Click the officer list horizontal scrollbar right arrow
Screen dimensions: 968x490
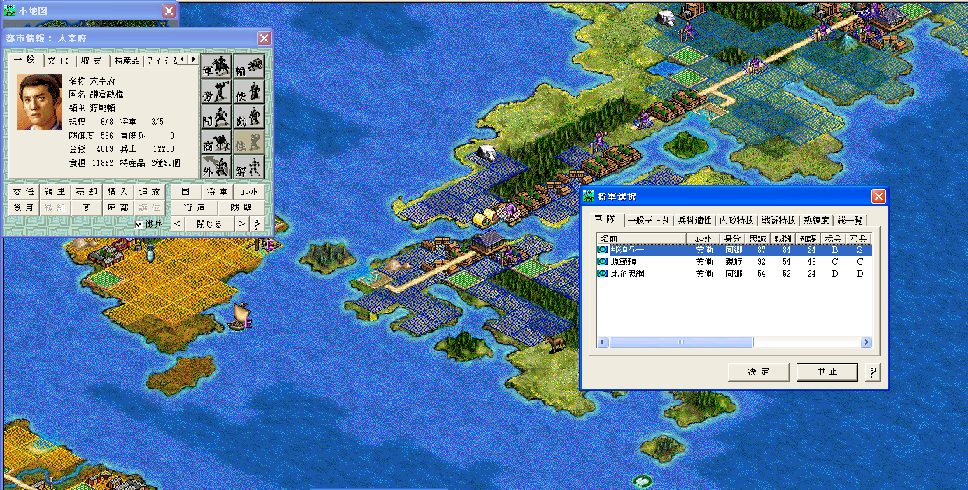point(866,342)
